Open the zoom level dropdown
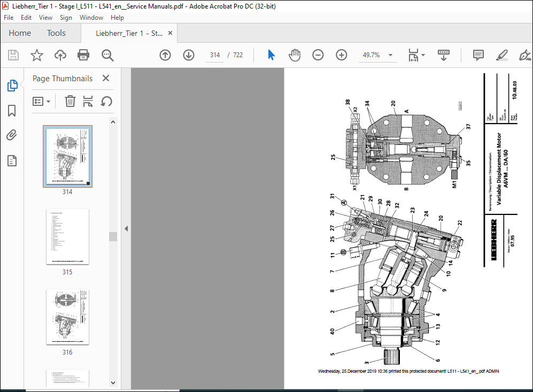Image resolution: width=533 pixels, height=392 pixels. click(x=391, y=55)
